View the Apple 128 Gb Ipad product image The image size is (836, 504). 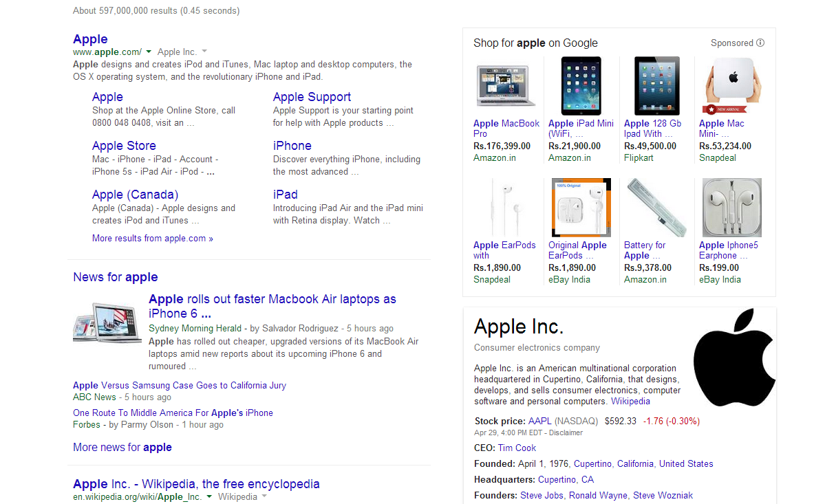pos(656,86)
